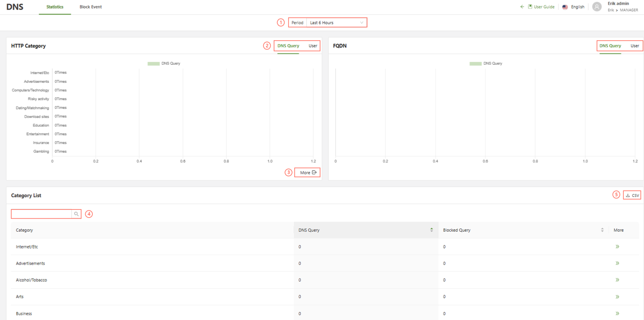Toggle DNS Query legend in FQDN chart
The width and height of the screenshot is (644, 320).
pyautogui.click(x=486, y=63)
